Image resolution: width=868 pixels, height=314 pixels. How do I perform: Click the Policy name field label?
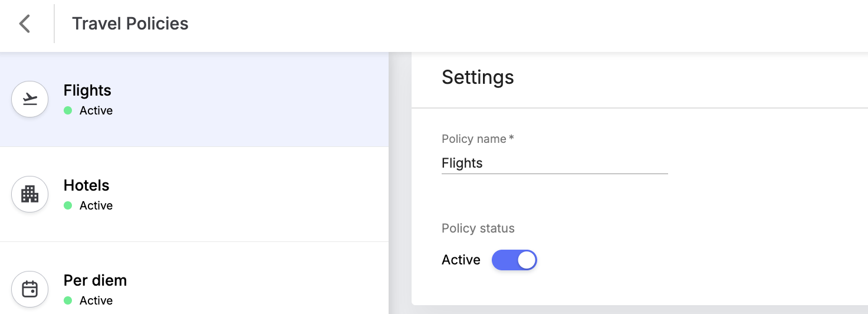click(478, 139)
